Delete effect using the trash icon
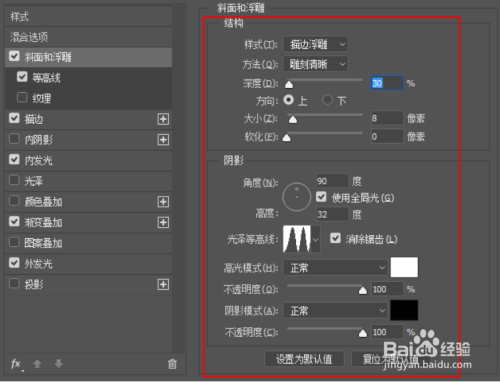The height and width of the screenshot is (382, 500). click(x=172, y=364)
